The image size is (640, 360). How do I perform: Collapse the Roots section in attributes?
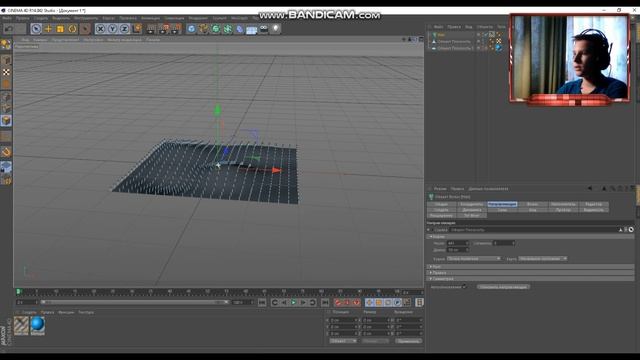(431, 237)
